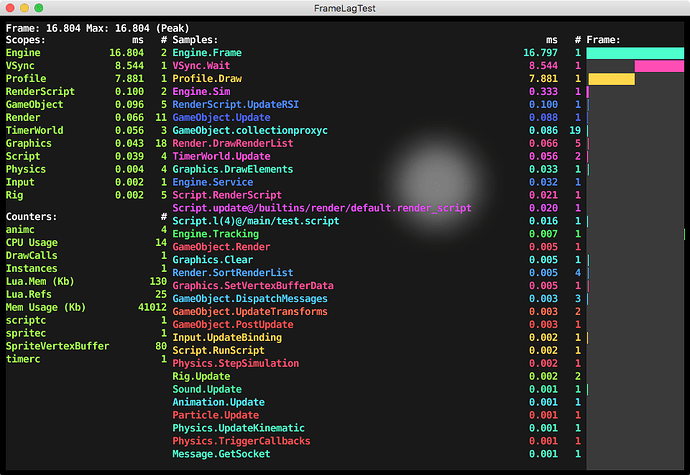Click the Graphics.SetVertexBufferData sample
690x475 pixels.
[x=253, y=286]
